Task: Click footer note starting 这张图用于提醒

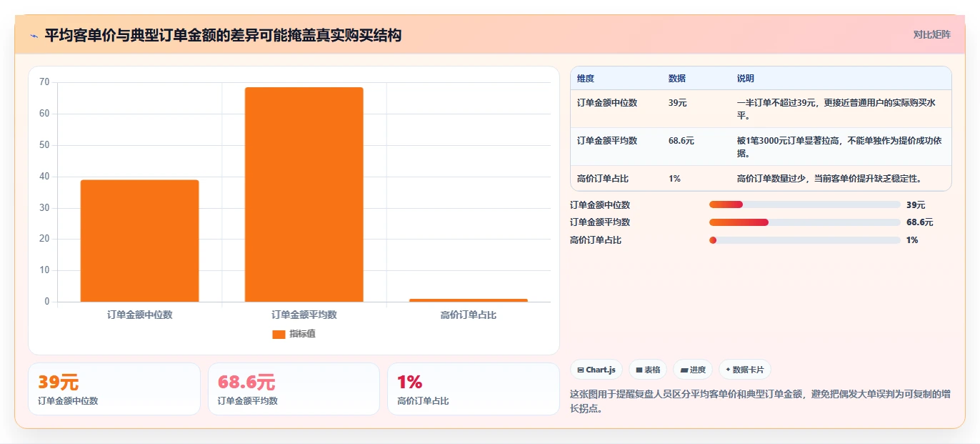Action: point(760,401)
